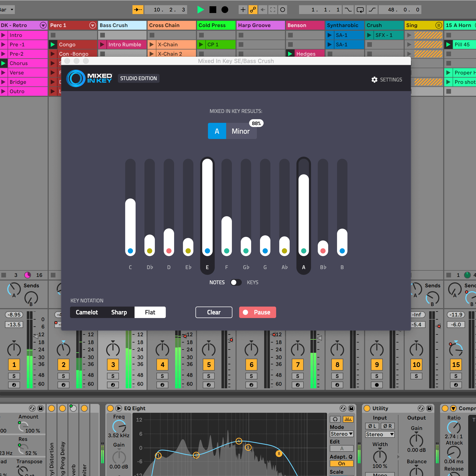Select Camelot key notation
This screenshot has height=476, width=476.
coord(87,312)
